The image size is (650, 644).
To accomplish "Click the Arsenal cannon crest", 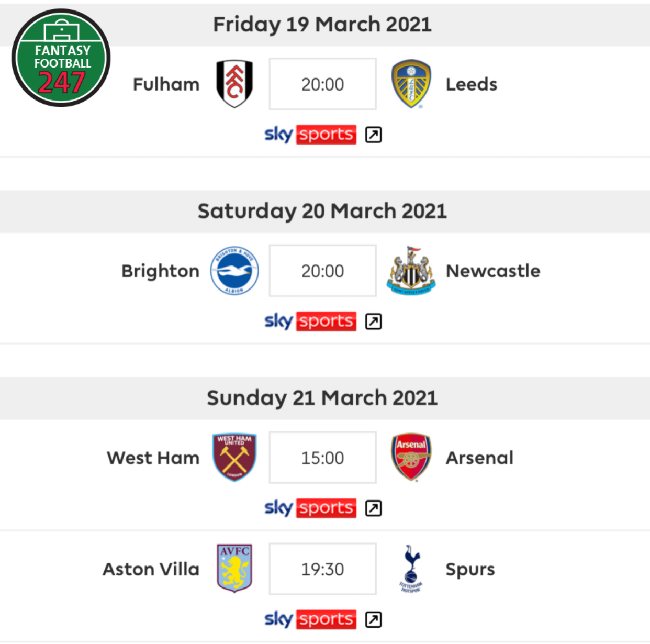I will pyautogui.click(x=411, y=457).
